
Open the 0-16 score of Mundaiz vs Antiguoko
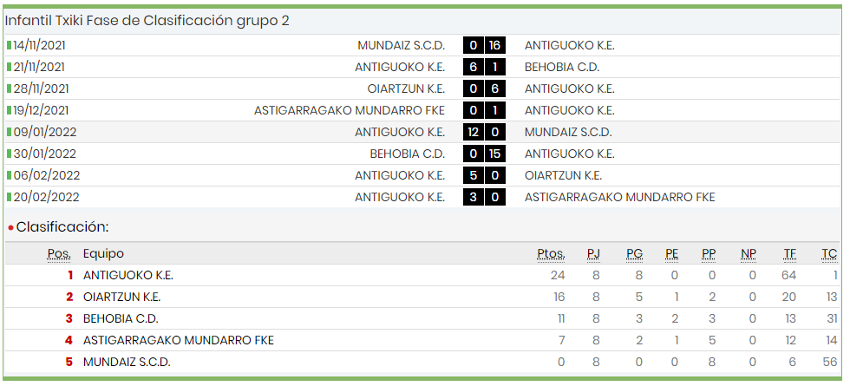click(484, 46)
